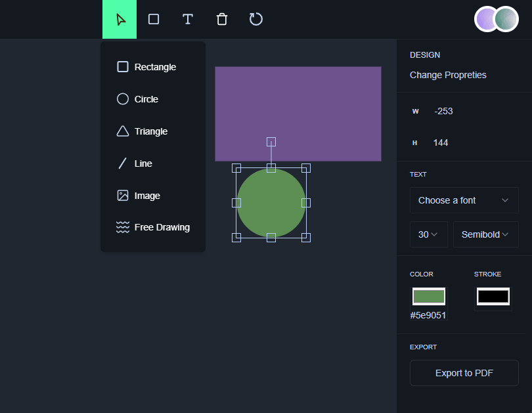Click Export to PDF button
Screen dimensions: 532x413
[x=464, y=373]
